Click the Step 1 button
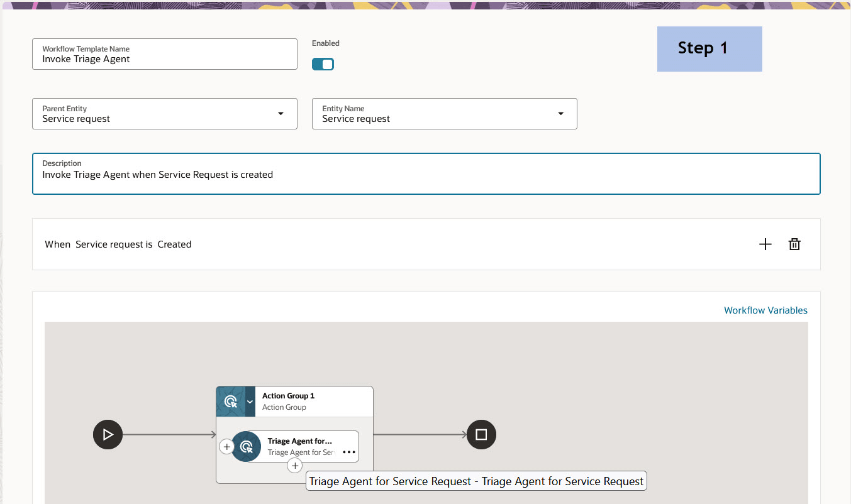 pyautogui.click(x=709, y=48)
